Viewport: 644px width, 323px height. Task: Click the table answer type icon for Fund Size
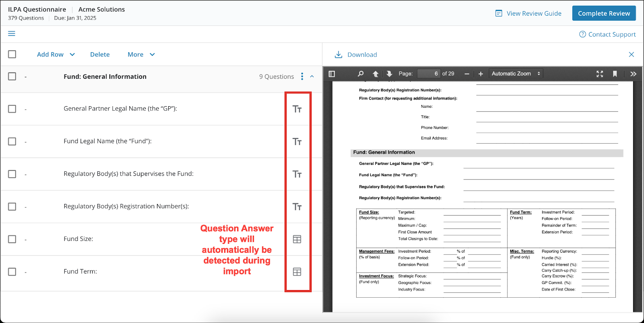pyautogui.click(x=297, y=239)
